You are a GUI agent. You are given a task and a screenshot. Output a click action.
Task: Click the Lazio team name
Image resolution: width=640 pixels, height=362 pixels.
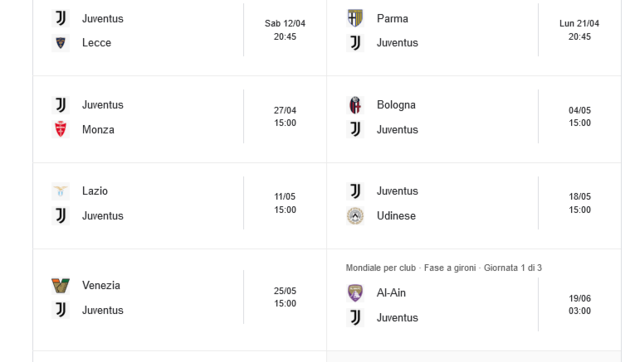95,191
